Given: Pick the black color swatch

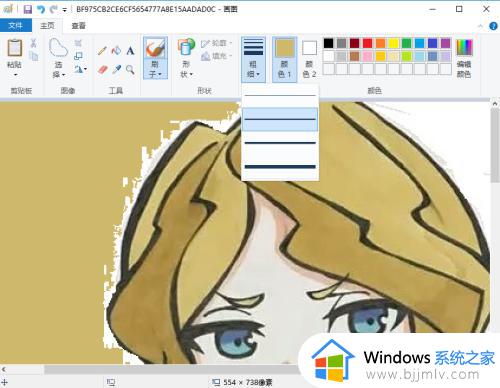Looking at the screenshot, I should point(328,43).
